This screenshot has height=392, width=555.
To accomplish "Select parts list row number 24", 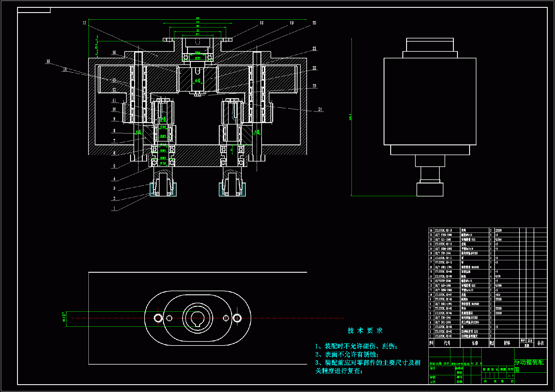I will click(431, 231).
